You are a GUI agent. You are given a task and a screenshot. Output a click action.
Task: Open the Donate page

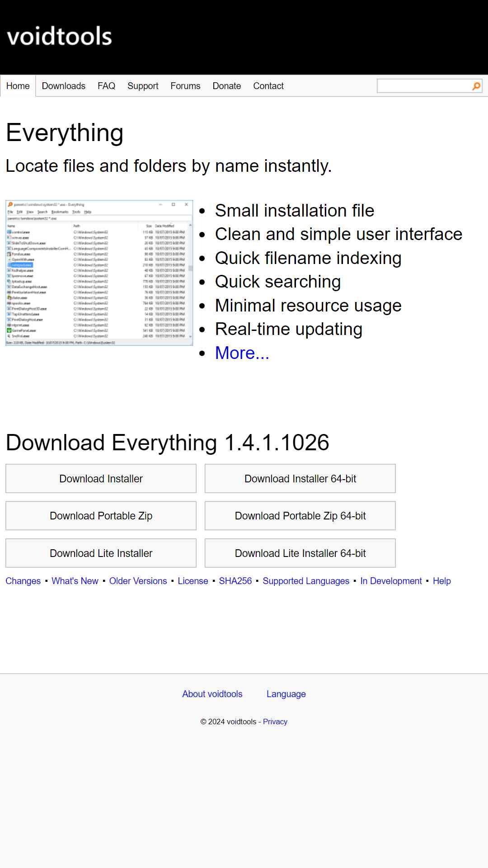point(227,86)
